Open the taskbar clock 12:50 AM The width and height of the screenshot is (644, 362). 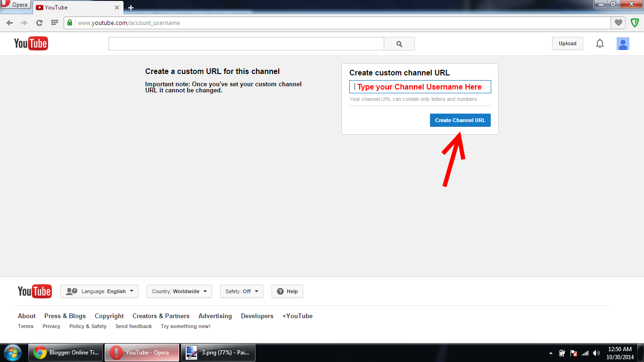click(620, 353)
